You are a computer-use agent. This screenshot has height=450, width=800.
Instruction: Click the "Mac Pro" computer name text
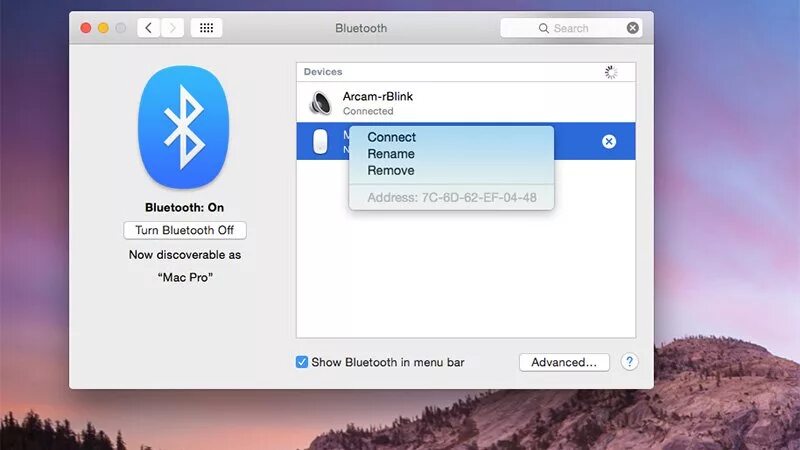(x=185, y=278)
